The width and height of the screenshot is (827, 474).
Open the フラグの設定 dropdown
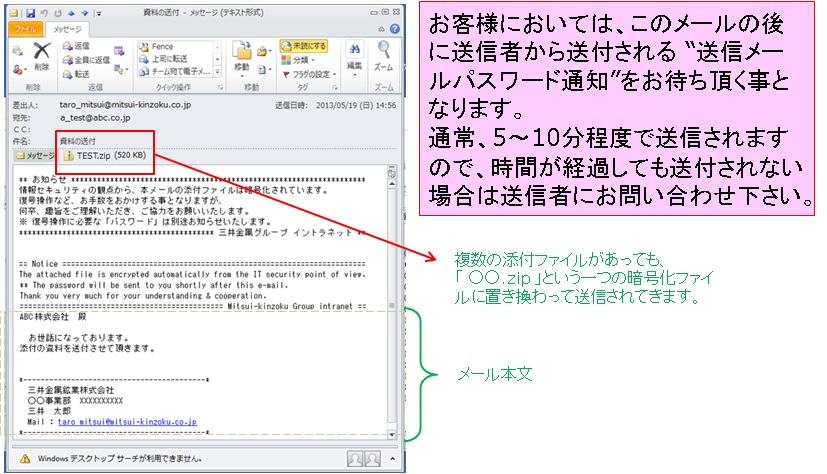pos(310,74)
